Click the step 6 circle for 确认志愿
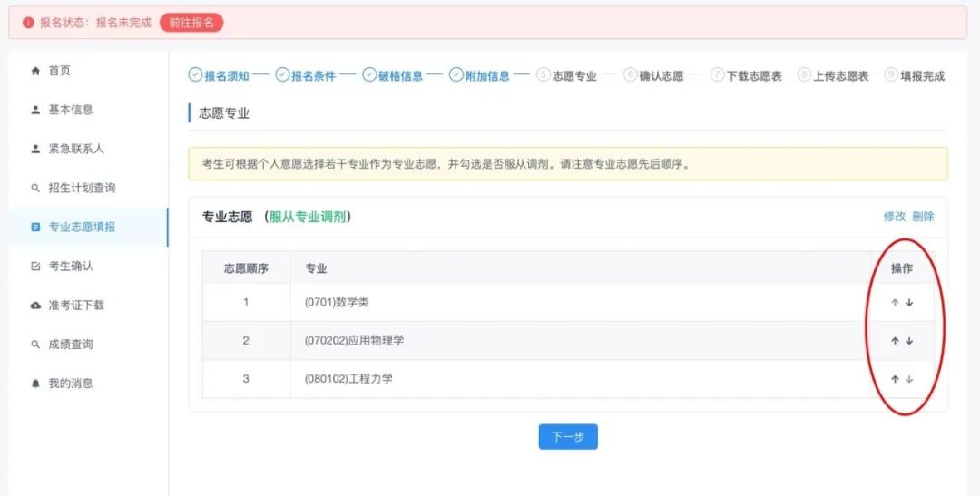The height and width of the screenshot is (496, 980). point(630,75)
